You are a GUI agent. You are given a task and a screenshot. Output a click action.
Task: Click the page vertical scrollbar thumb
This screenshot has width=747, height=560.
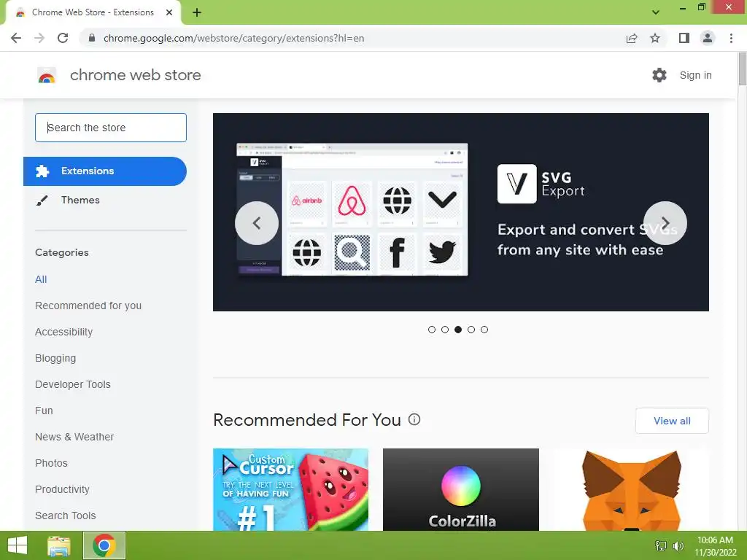742,69
